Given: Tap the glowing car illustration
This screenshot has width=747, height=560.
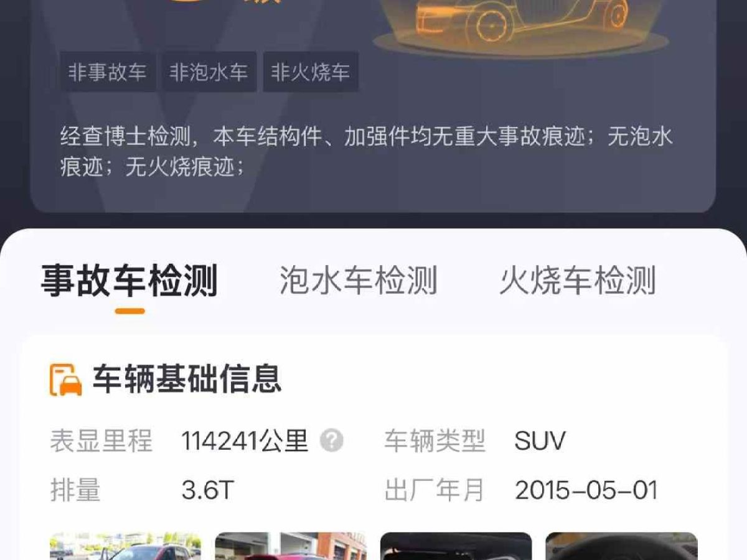Looking at the screenshot, I should (x=522, y=25).
